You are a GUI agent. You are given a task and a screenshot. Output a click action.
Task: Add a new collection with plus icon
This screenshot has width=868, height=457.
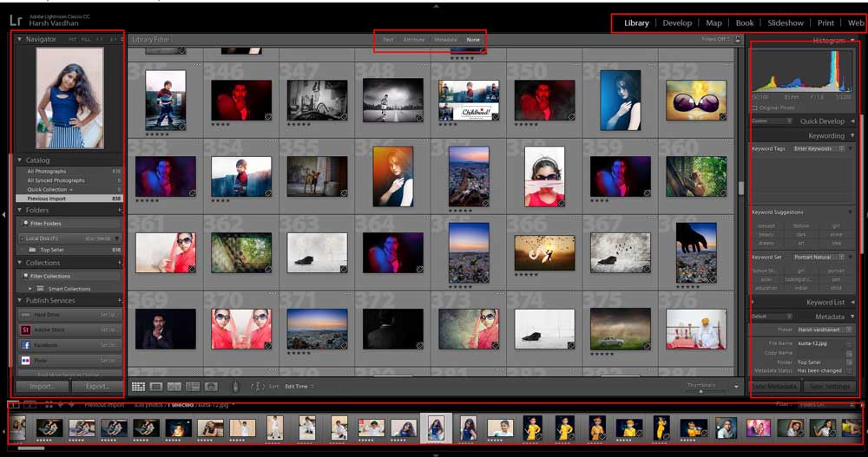[120, 263]
